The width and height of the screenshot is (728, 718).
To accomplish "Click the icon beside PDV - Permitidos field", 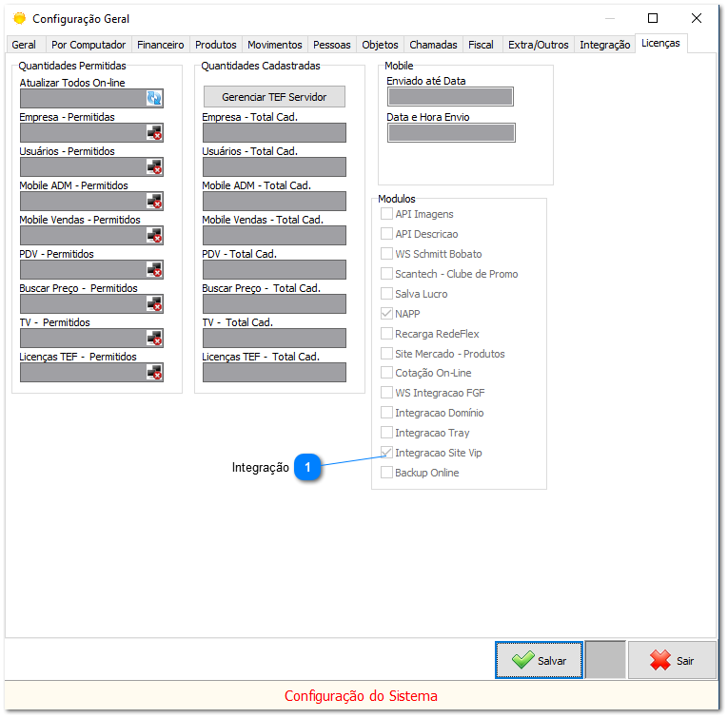I will point(154,270).
